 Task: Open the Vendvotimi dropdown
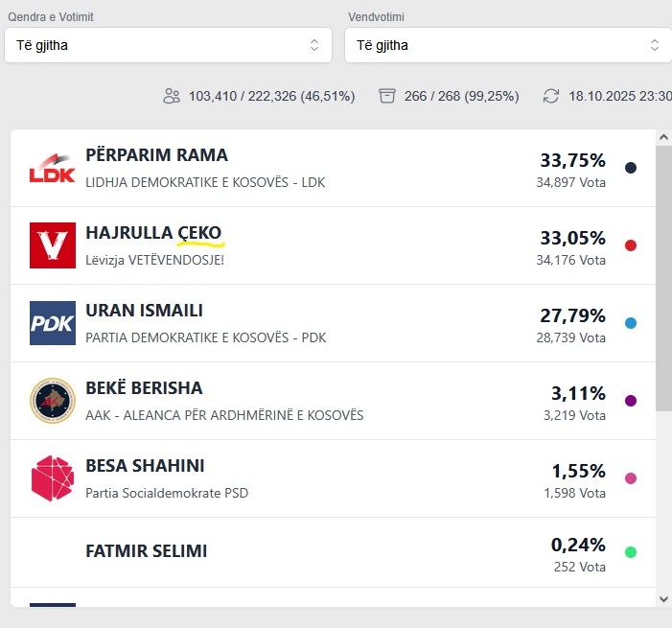point(508,45)
